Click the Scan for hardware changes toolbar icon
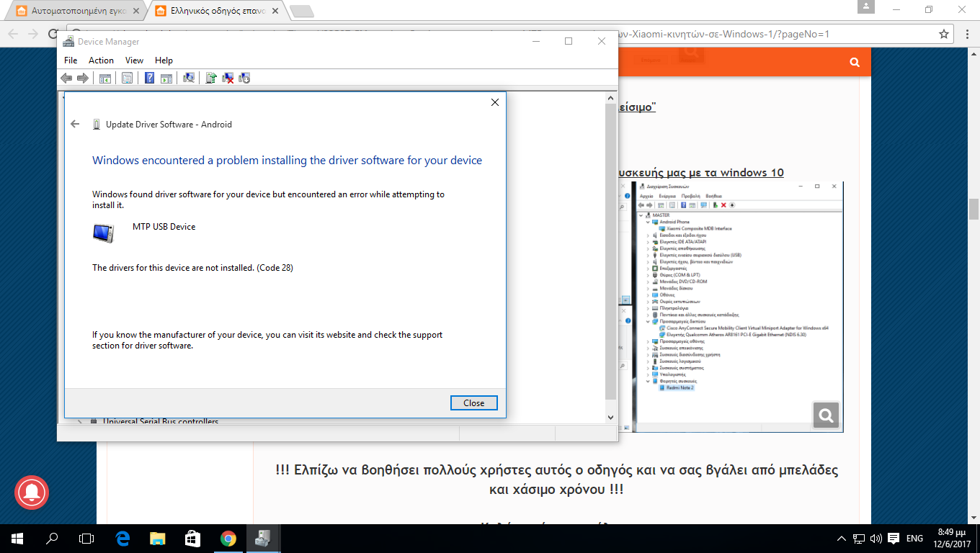 [189, 78]
